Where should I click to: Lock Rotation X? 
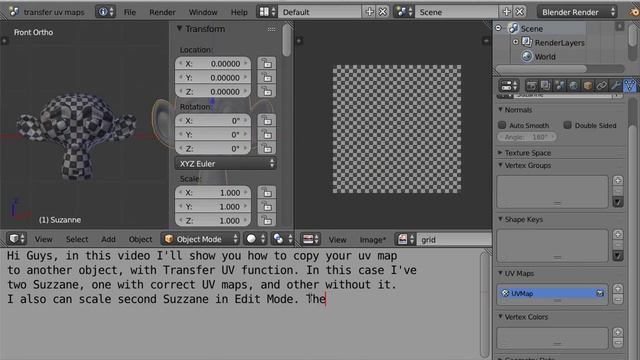[267, 121]
